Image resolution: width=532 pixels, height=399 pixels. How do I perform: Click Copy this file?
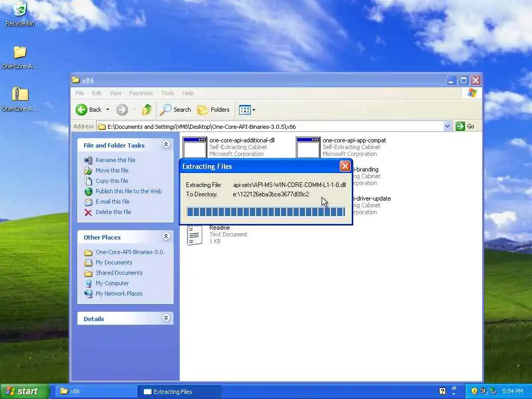[112, 181]
